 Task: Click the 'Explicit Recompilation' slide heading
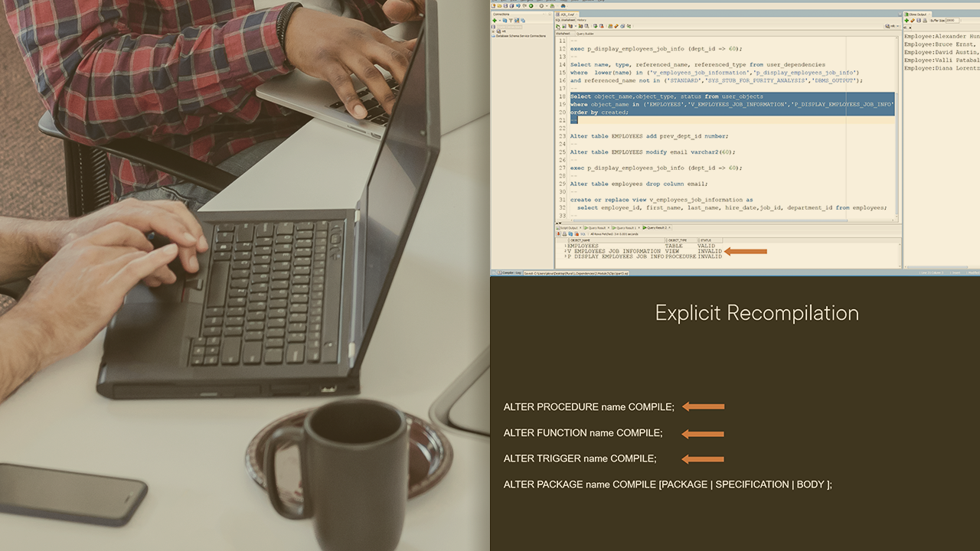pyautogui.click(x=757, y=313)
